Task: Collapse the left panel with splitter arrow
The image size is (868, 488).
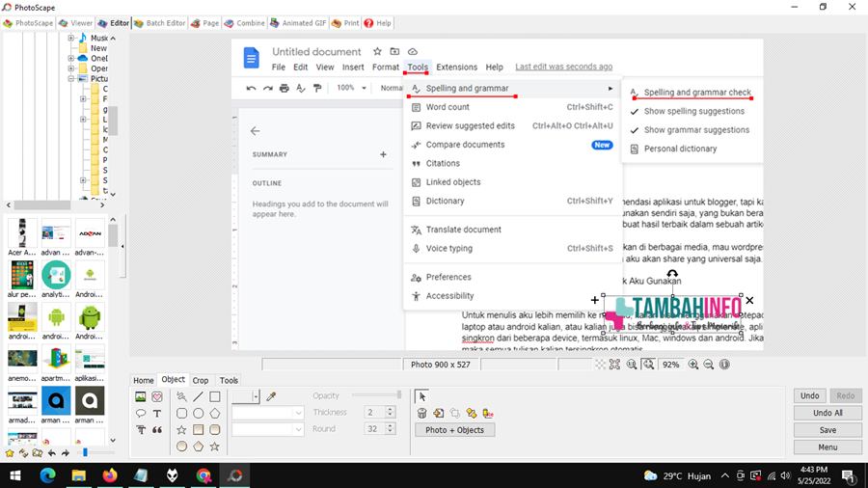Action: tap(122, 246)
